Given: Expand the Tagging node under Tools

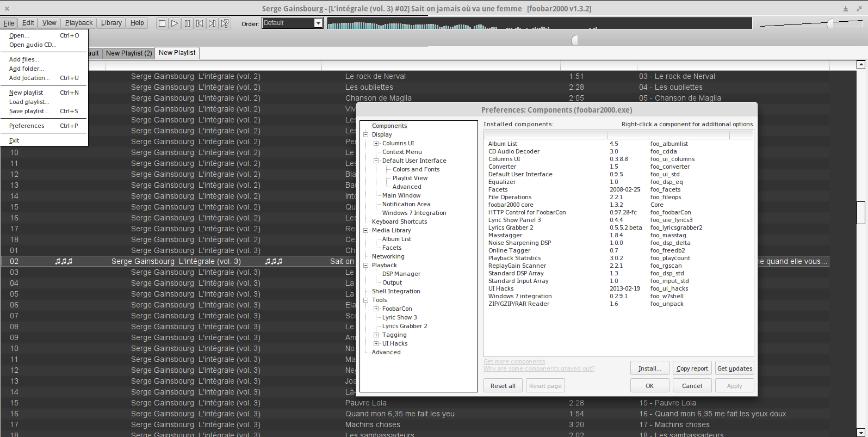Looking at the screenshot, I should pyautogui.click(x=376, y=335).
